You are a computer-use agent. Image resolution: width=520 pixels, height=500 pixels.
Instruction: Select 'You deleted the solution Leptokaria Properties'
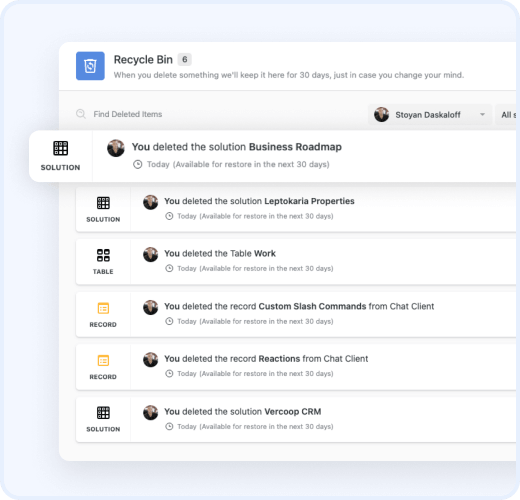(x=259, y=201)
